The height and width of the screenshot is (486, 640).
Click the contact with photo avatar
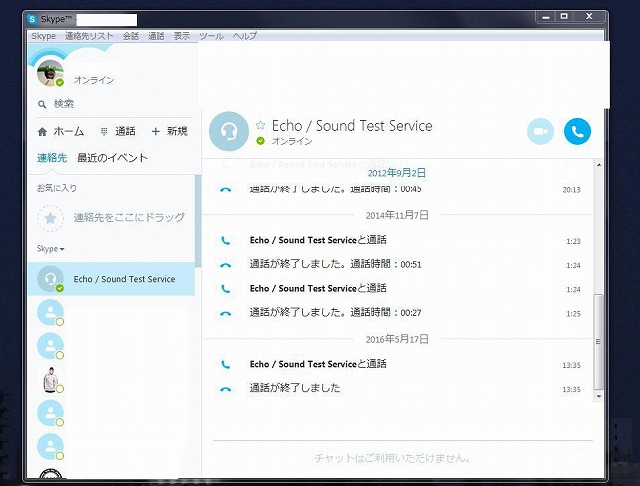click(x=50, y=379)
